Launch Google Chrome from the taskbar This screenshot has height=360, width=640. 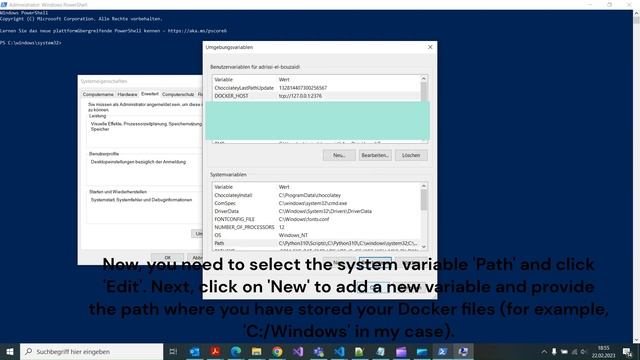pos(277,351)
